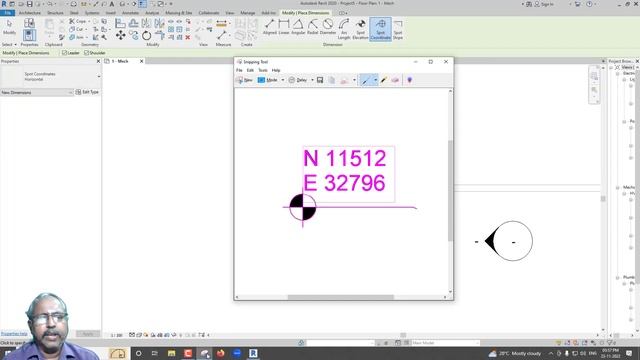This screenshot has height=360, width=640.
Task: Click the Paint 3D edit icon in Snipping Tool
Action: 409,80
